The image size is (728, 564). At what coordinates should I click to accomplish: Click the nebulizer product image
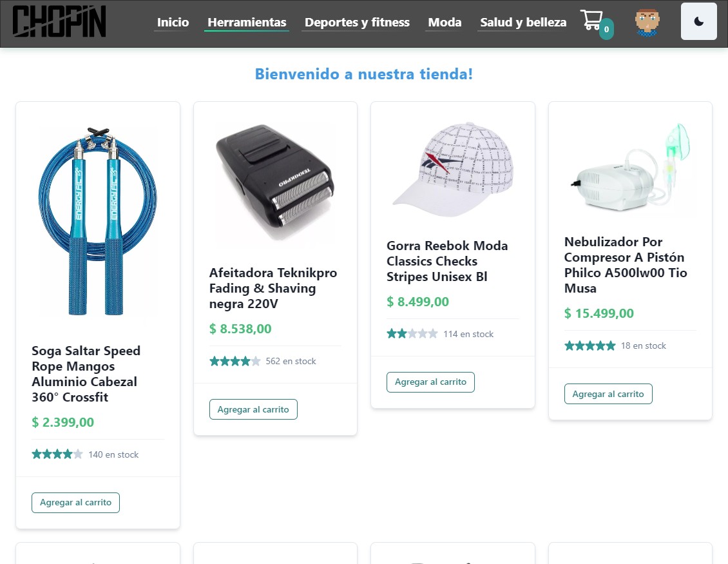coord(630,167)
